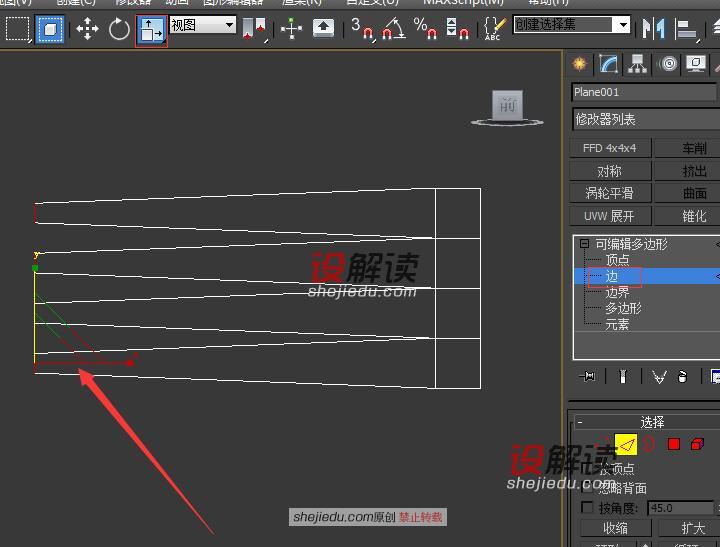
Task: Click the yellow Y-axis gizmo handle
Action: point(35,268)
